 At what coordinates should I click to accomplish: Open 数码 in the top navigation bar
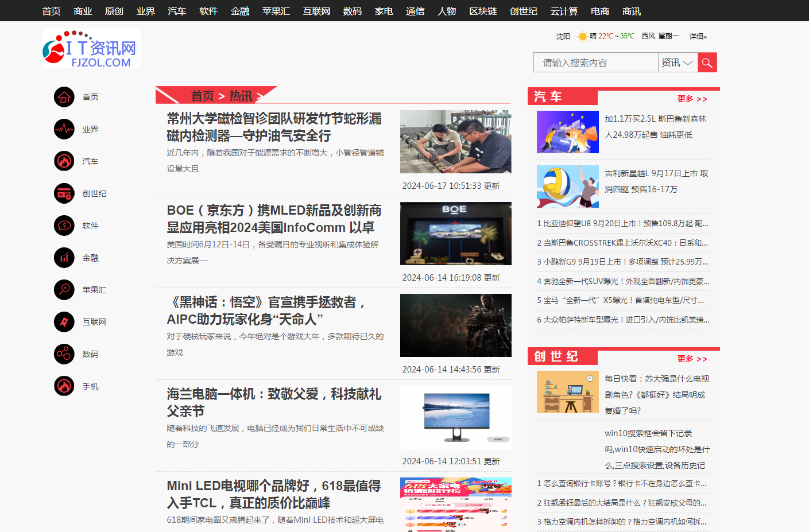click(x=353, y=11)
